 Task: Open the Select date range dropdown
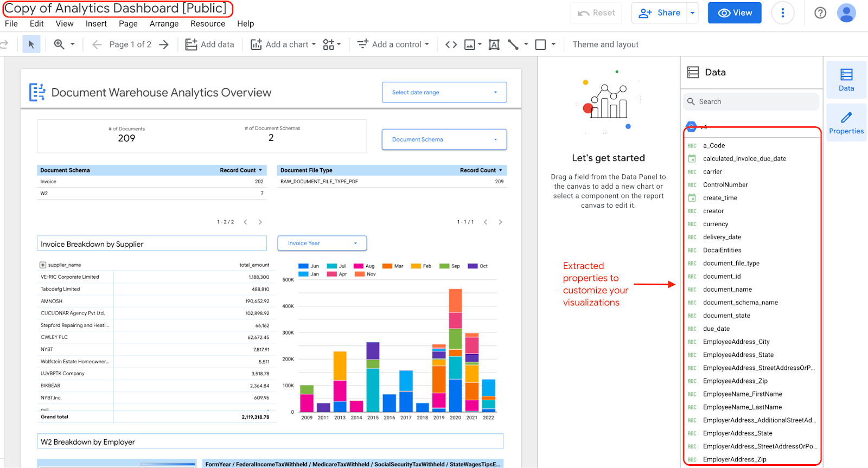coord(444,92)
